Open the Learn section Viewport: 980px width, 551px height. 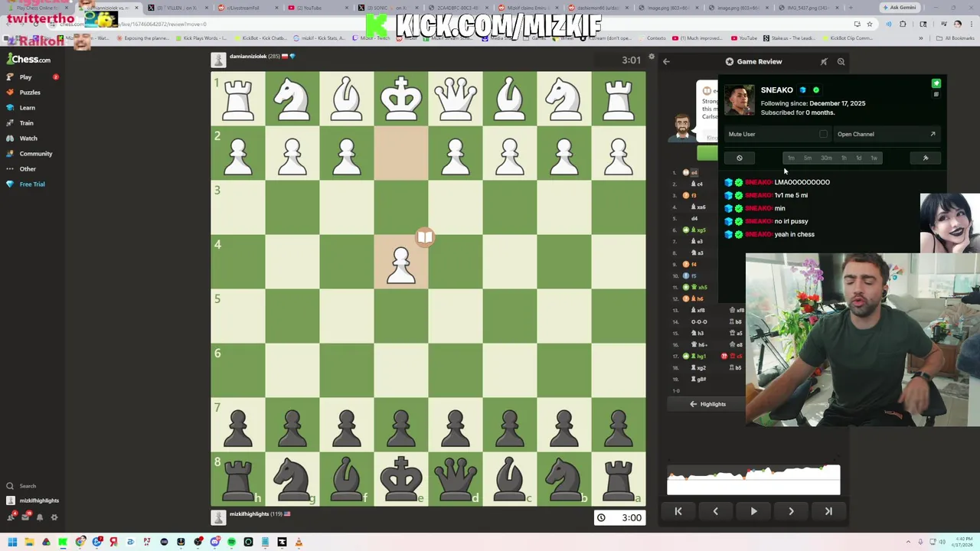point(27,107)
